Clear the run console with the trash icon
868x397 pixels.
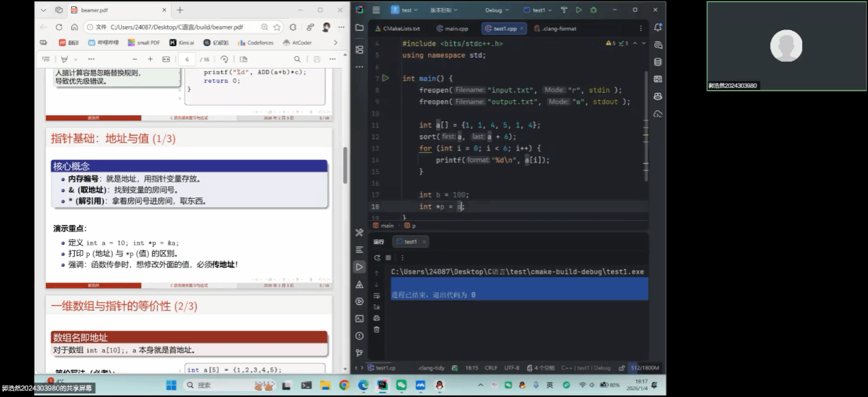pos(376,329)
